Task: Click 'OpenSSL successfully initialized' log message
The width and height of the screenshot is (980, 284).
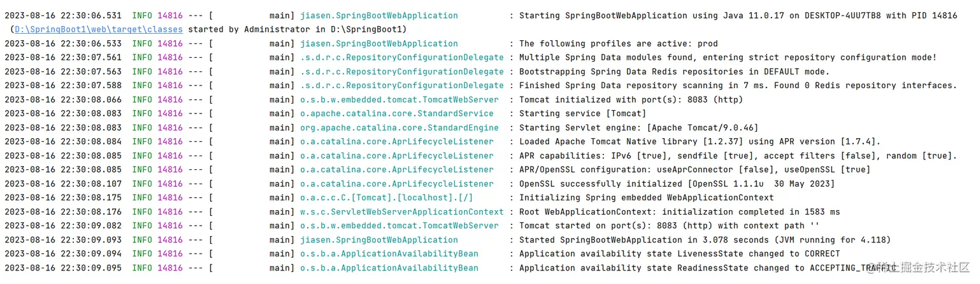Action: click(677, 184)
